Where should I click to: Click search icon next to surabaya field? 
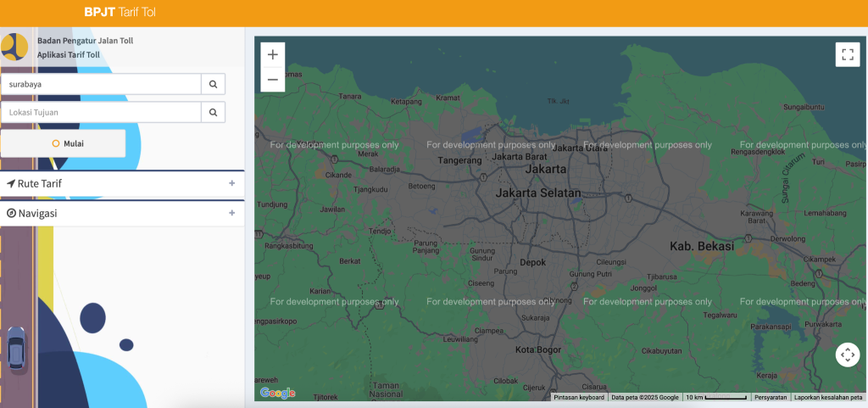click(x=213, y=84)
